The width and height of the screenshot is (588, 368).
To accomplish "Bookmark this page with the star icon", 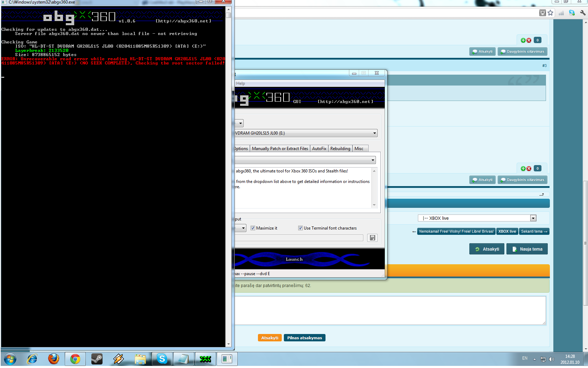I will coord(550,13).
